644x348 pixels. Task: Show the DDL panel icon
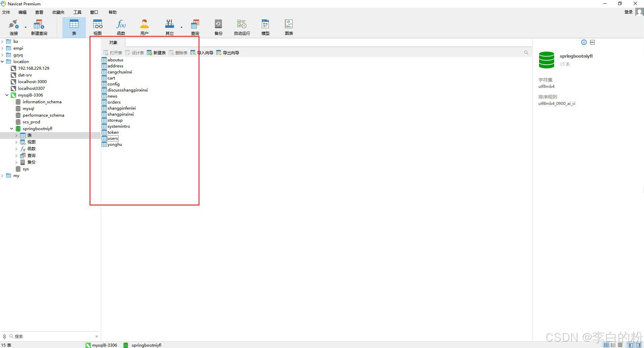[x=592, y=42]
